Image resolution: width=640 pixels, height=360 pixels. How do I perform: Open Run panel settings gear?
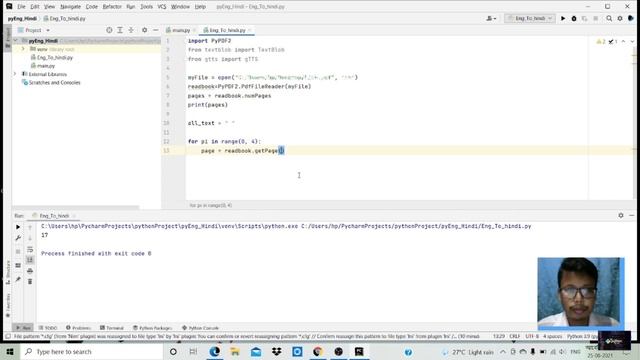621,216
